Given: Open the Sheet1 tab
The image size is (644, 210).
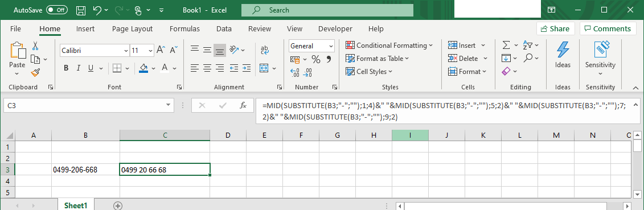Looking at the screenshot, I should point(76,205).
